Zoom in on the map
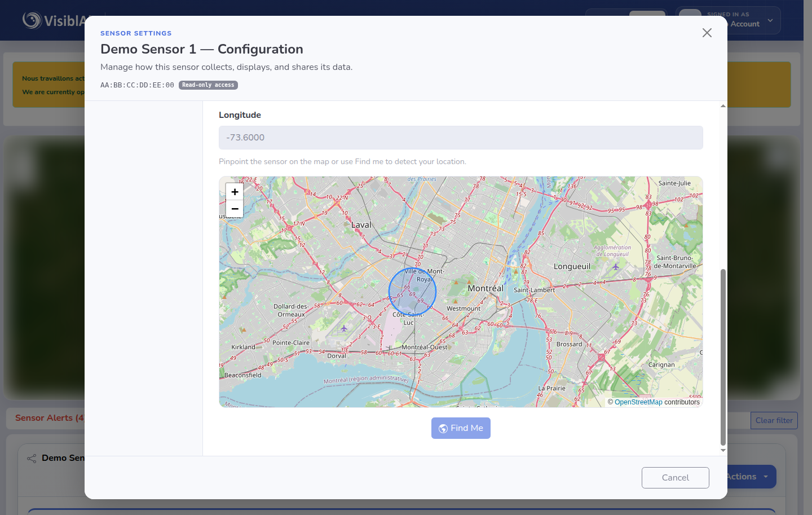The height and width of the screenshot is (515, 812). pyautogui.click(x=235, y=192)
